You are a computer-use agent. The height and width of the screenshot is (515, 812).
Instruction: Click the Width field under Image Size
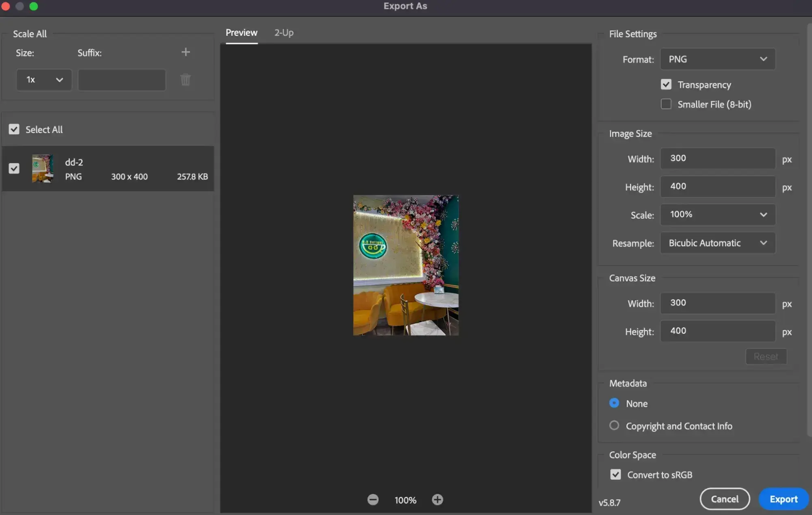tap(717, 159)
